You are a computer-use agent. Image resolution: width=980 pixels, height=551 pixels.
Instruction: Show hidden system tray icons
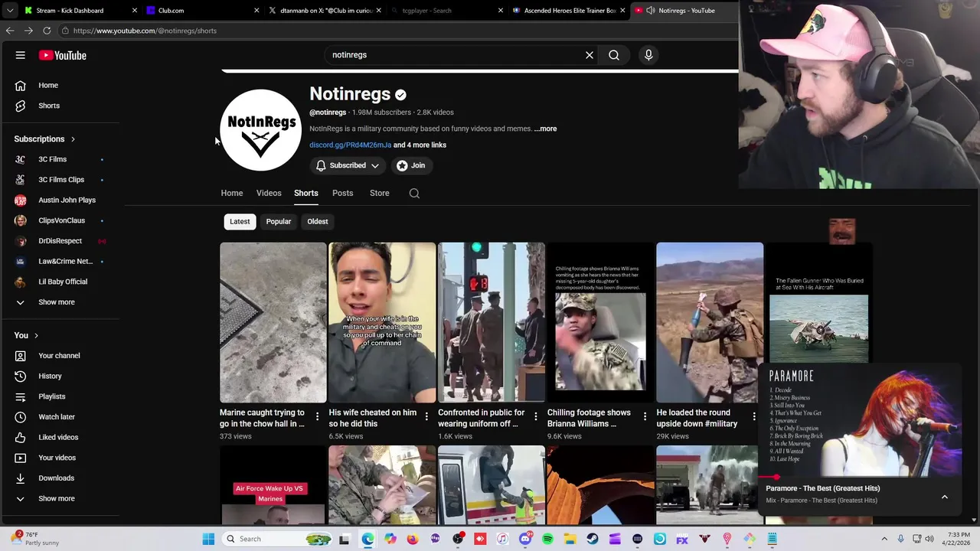click(884, 539)
